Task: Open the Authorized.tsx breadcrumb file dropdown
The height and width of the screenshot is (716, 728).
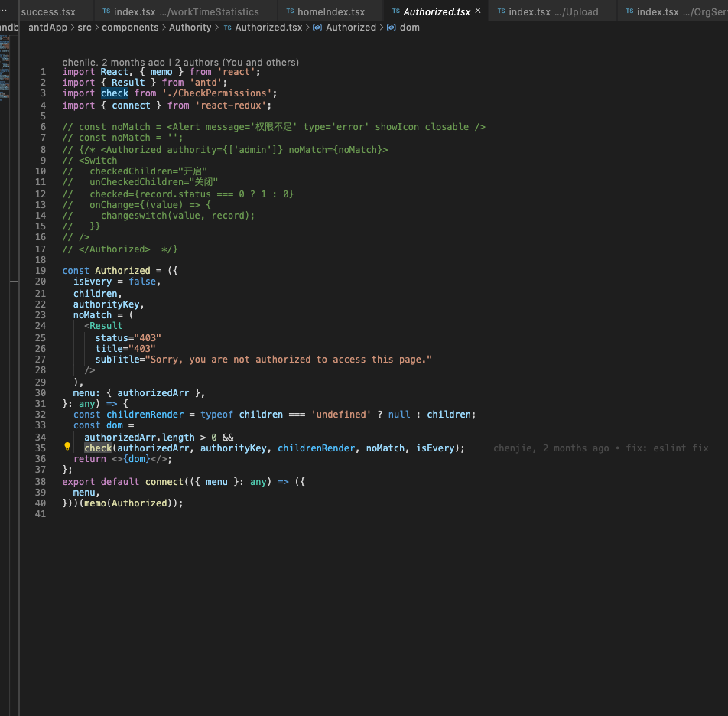Action: [268, 28]
